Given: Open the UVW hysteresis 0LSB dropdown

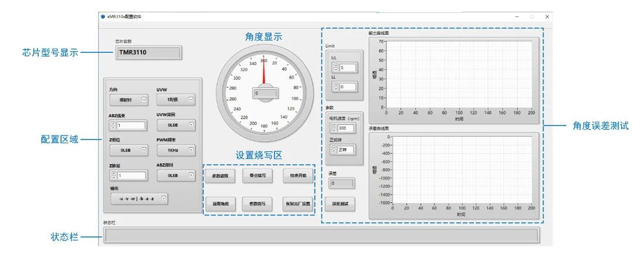Looking at the screenshot, I should click(175, 125).
